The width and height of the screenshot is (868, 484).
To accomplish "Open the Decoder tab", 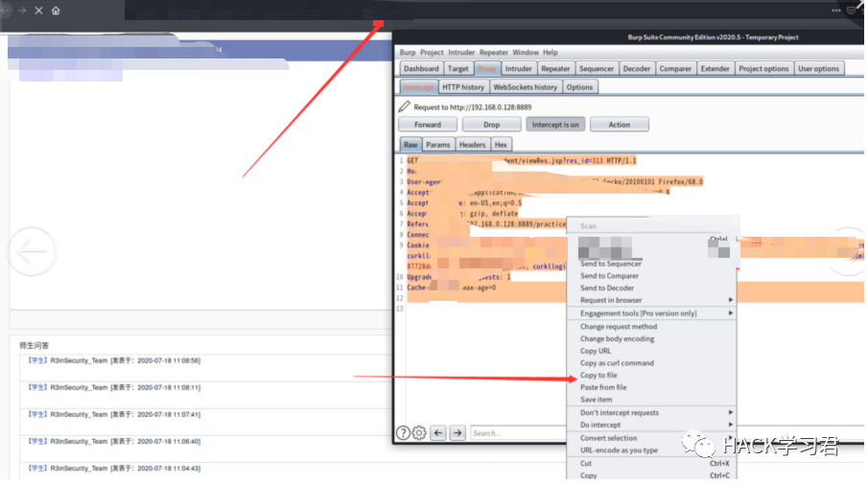I will [637, 69].
